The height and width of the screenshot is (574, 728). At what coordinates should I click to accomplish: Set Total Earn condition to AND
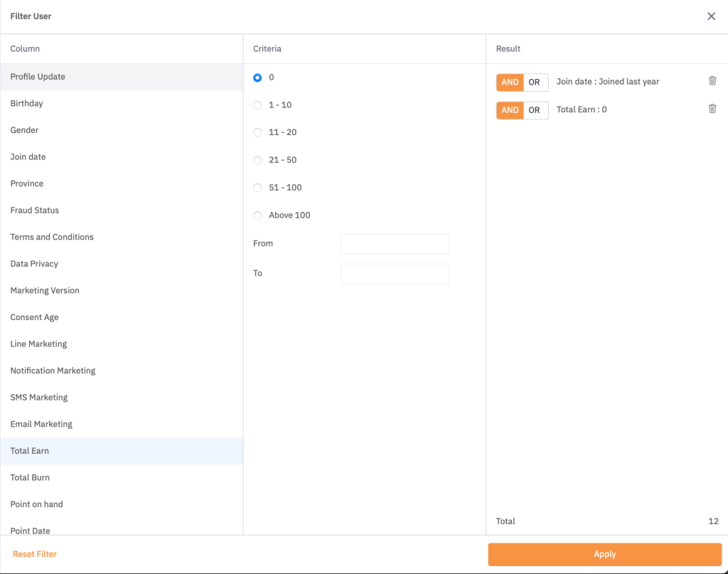click(510, 110)
